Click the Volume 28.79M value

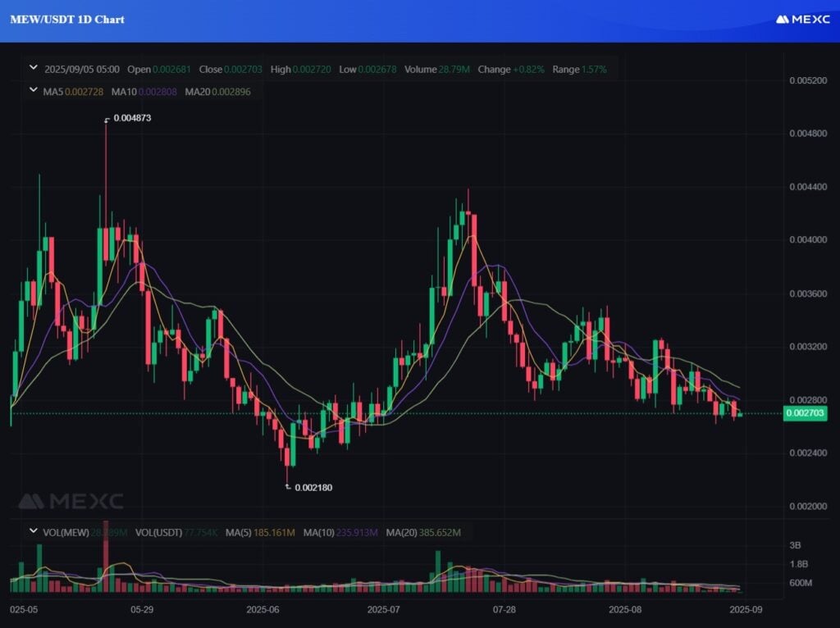click(437, 70)
